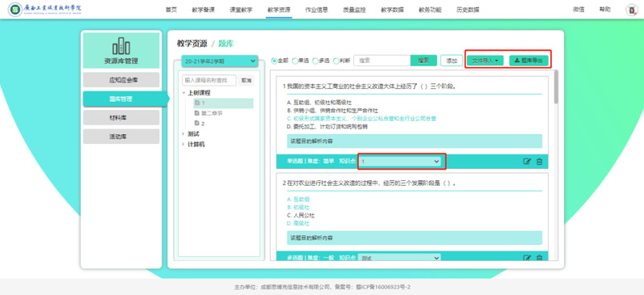
Task: Open 活动库 in sidebar
Action: click(x=121, y=137)
